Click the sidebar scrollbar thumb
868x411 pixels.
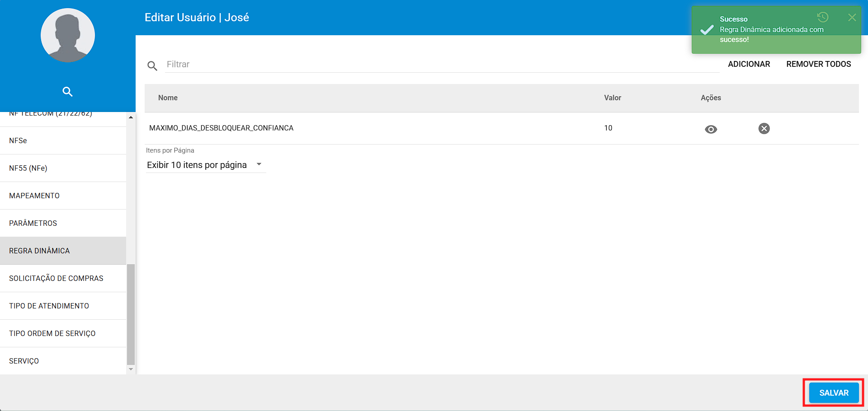(x=131, y=314)
